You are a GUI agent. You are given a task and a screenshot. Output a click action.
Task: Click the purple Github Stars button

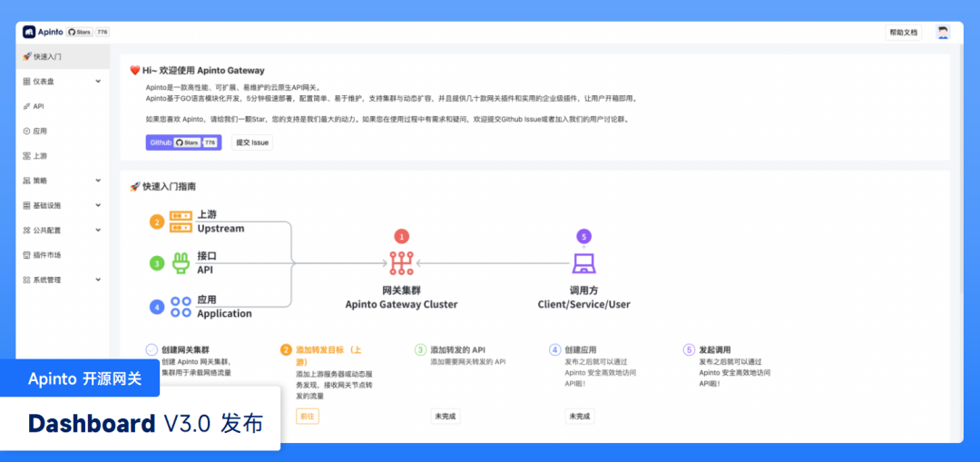[183, 143]
